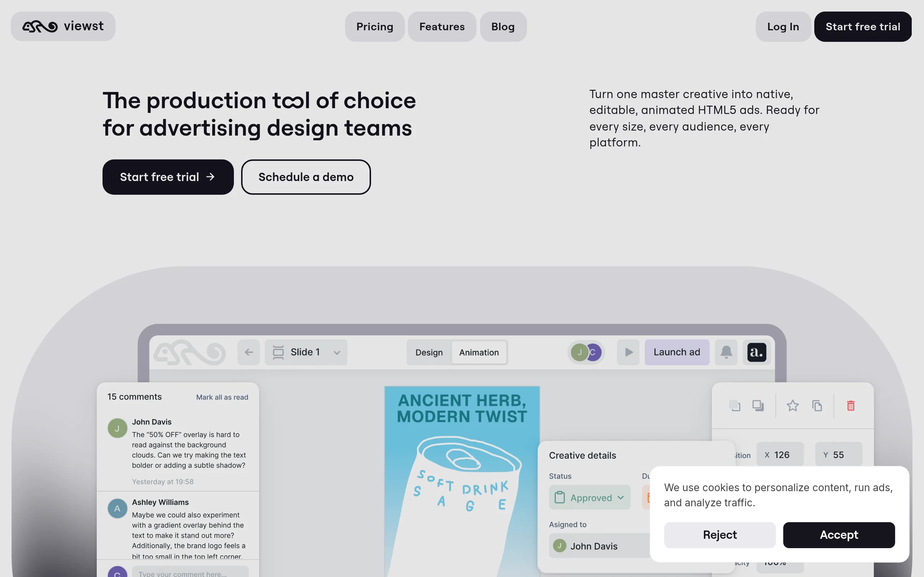The width and height of the screenshot is (924, 577).
Task: Click the X position field showing 126
Action: (x=780, y=454)
